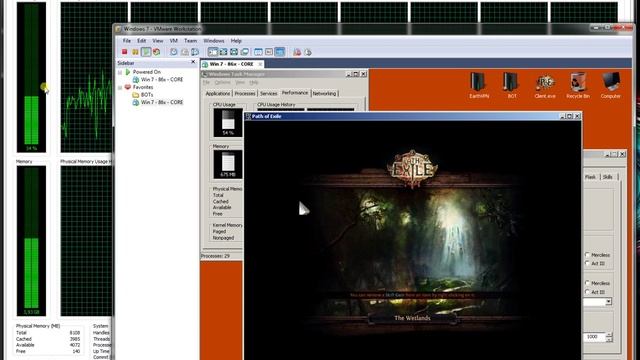This screenshot has height=360, width=640.
Task: Click the Quick Switch toolbar icon
Action: (x=223, y=52)
